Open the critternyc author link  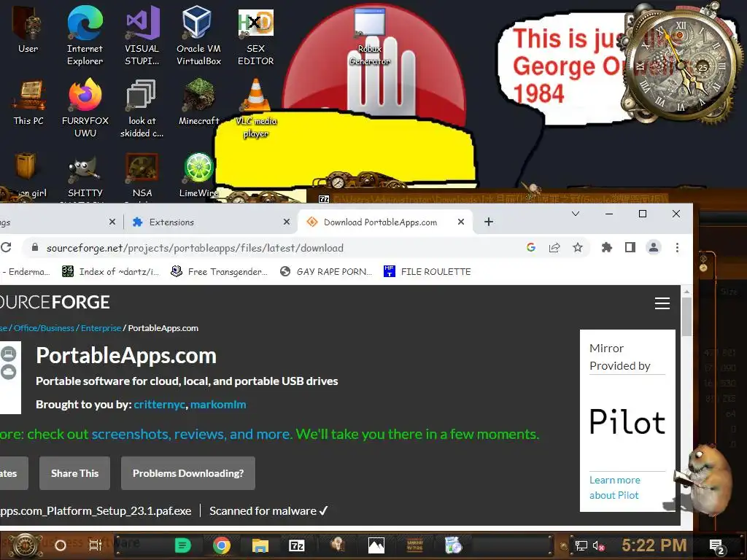point(160,404)
